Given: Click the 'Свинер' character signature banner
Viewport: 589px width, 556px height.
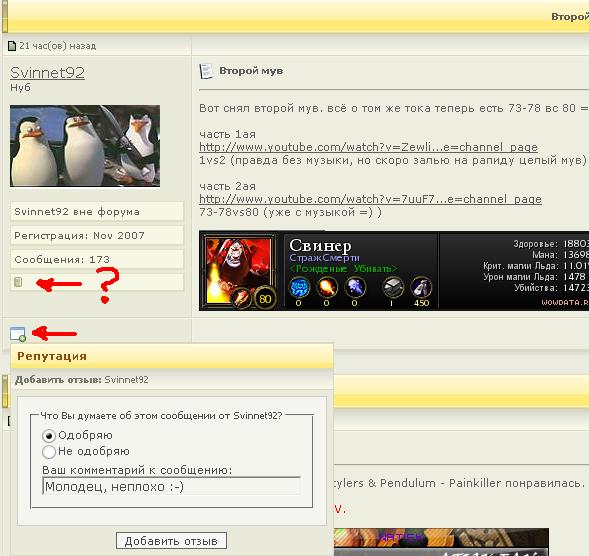Looking at the screenshot, I should (x=394, y=271).
